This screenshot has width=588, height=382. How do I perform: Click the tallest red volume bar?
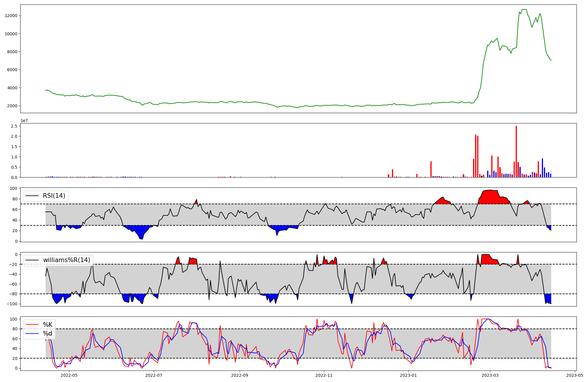(x=516, y=151)
